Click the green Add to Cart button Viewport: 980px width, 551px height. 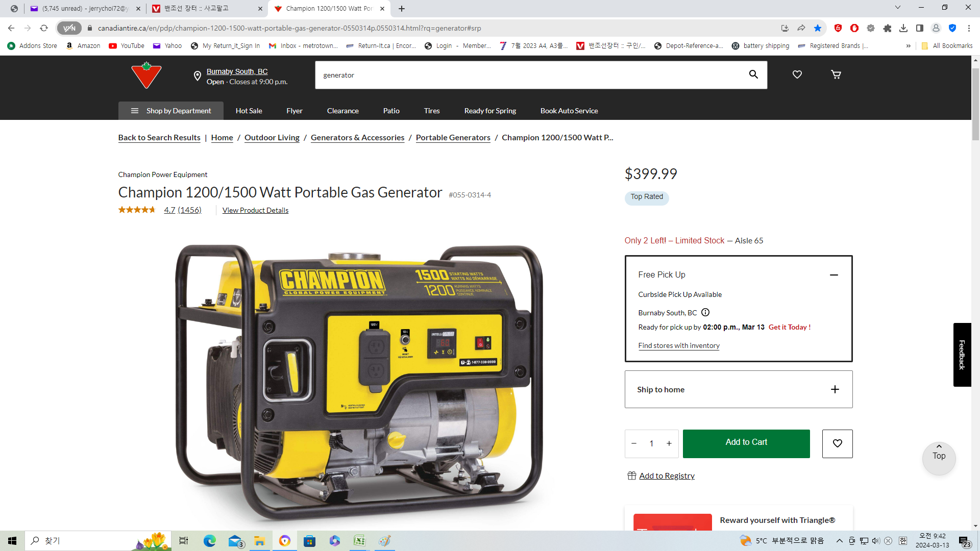tap(746, 443)
